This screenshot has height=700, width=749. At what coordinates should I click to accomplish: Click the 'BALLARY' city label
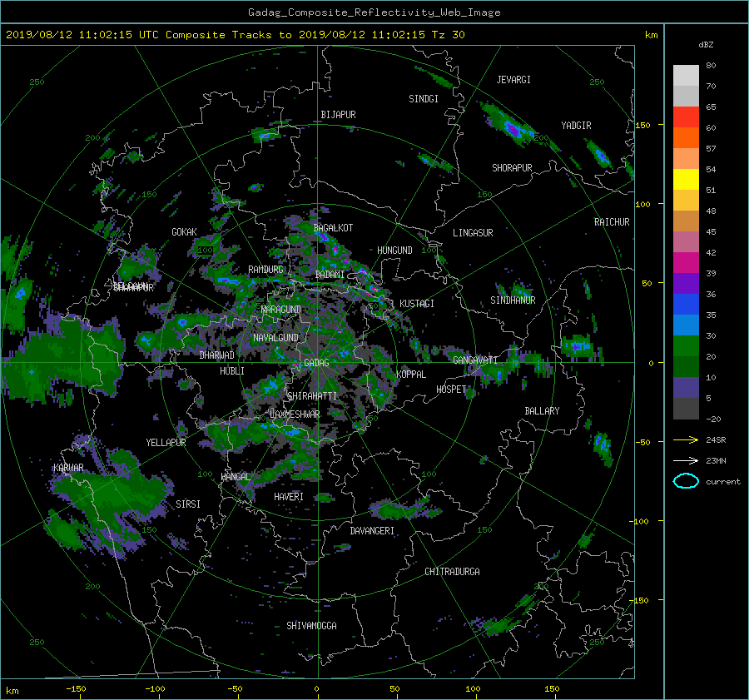(x=542, y=411)
